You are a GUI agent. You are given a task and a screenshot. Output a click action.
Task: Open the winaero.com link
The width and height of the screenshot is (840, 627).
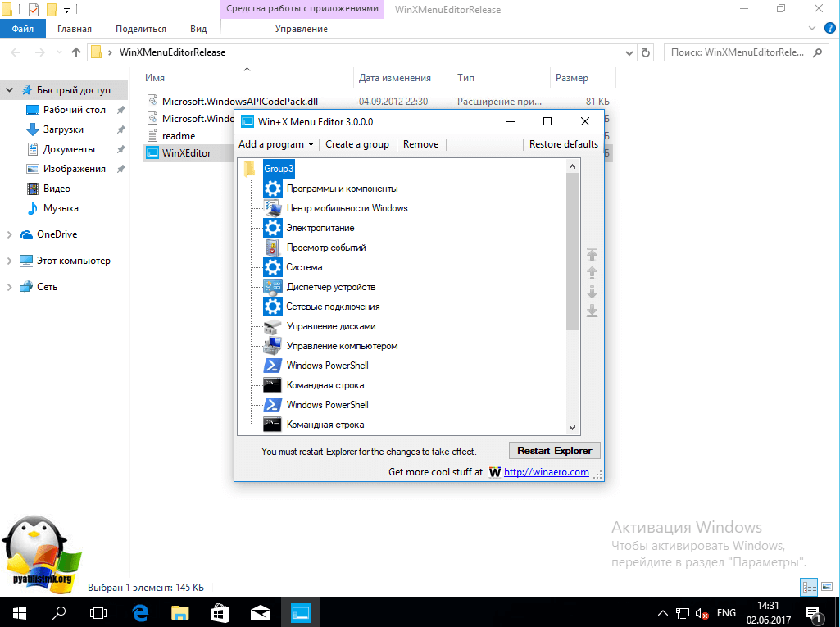click(x=546, y=472)
